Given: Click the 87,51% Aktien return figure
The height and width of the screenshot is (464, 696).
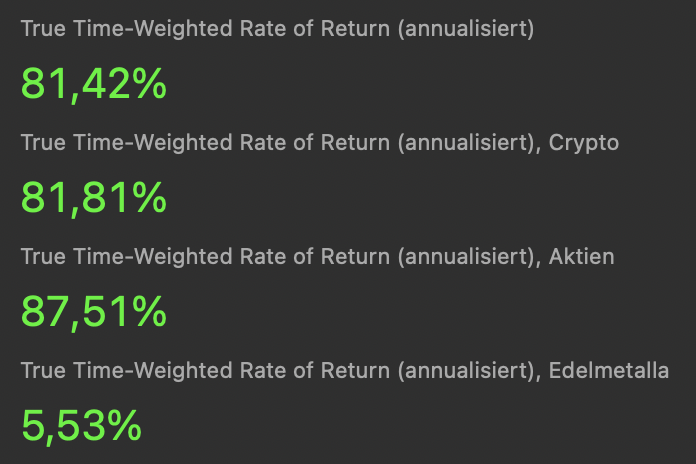Looking at the screenshot, I should tap(93, 312).
